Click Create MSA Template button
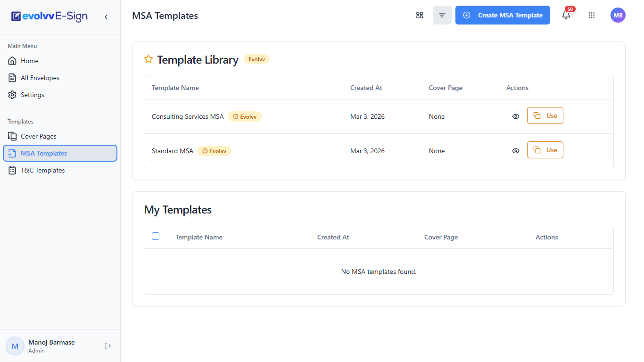 tap(503, 15)
